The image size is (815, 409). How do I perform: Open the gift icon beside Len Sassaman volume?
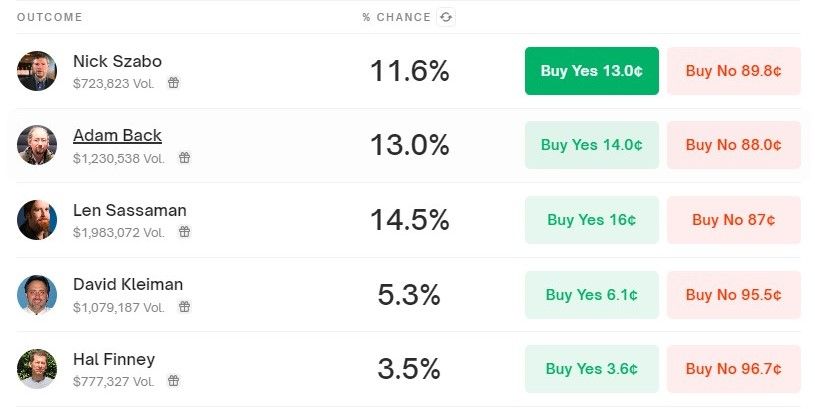[x=185, y=232]
